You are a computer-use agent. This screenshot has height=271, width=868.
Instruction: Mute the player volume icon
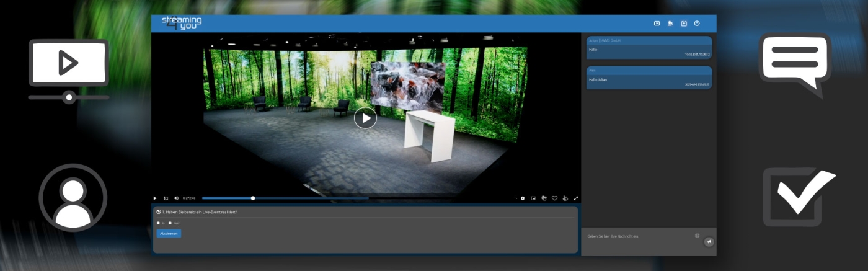coord(176,198)
